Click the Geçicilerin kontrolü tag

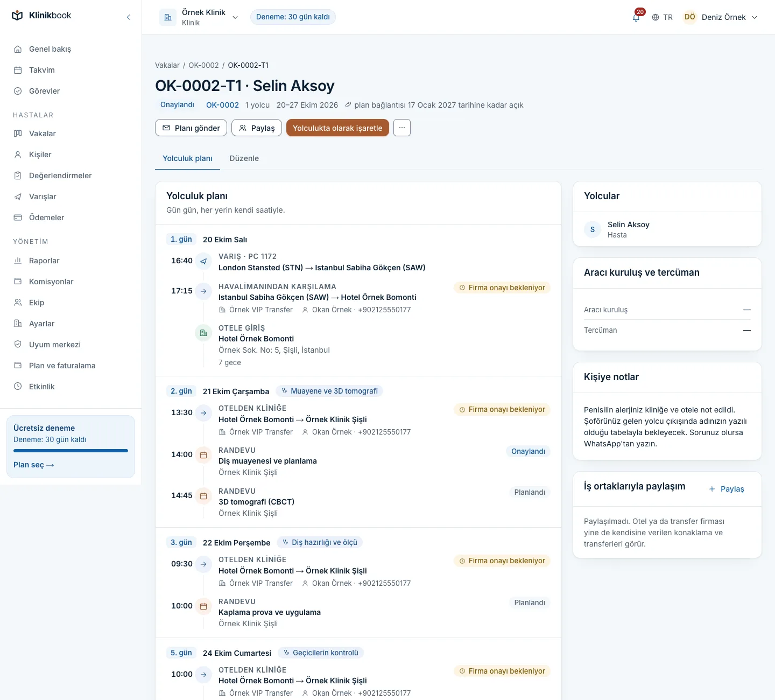321,653
